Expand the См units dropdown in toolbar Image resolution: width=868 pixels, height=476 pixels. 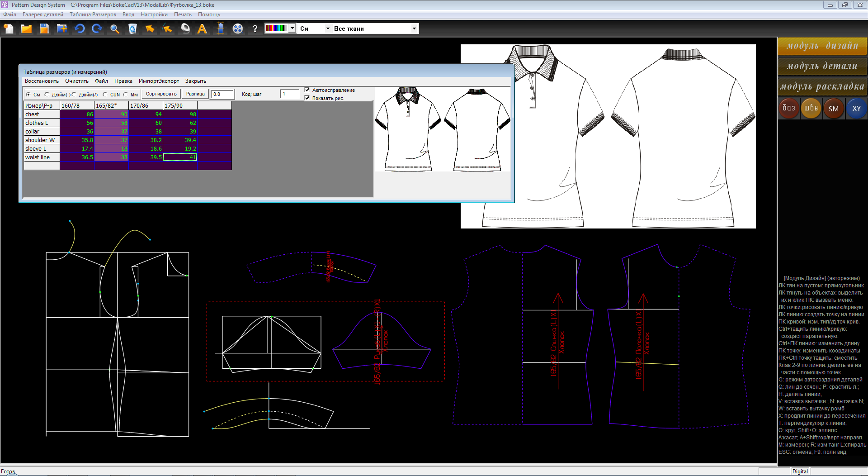pos(328,29)
